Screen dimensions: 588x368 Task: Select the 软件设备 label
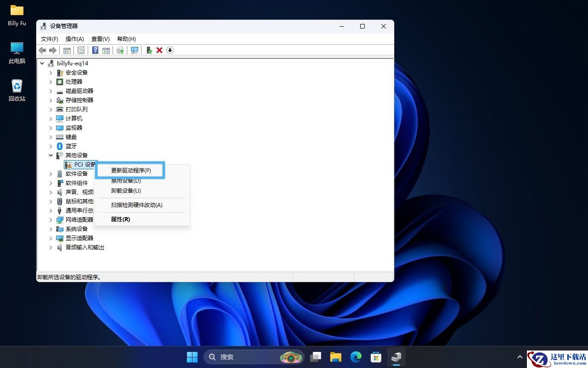(x=77, y=173)
